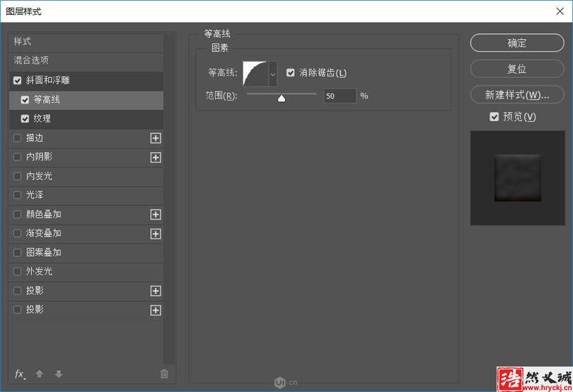Click the move effect down arrow

[x=59, y=374]
